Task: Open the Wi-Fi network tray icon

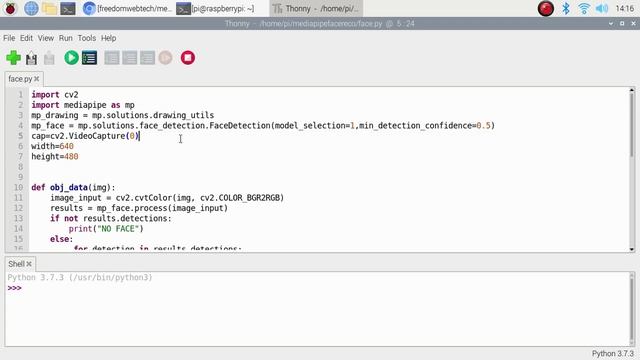Action: pyautogui.click(x=584, y=8)
